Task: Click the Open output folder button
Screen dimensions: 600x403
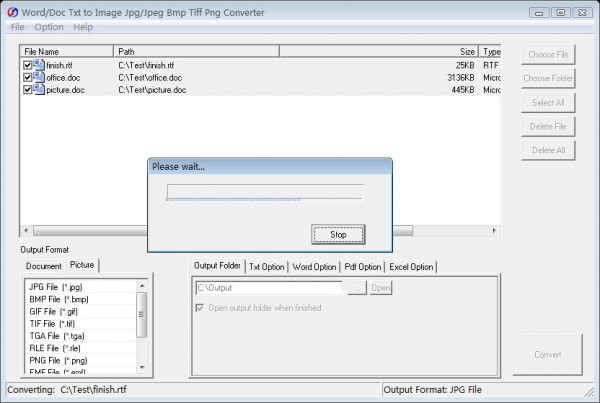Action: tap(381, 288)
